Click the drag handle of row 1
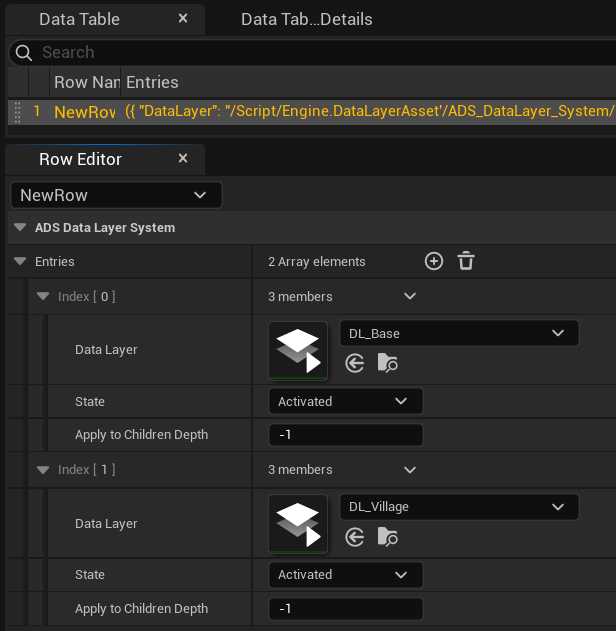The height and width of the screenshot is (631, 616). coord(17,112)
